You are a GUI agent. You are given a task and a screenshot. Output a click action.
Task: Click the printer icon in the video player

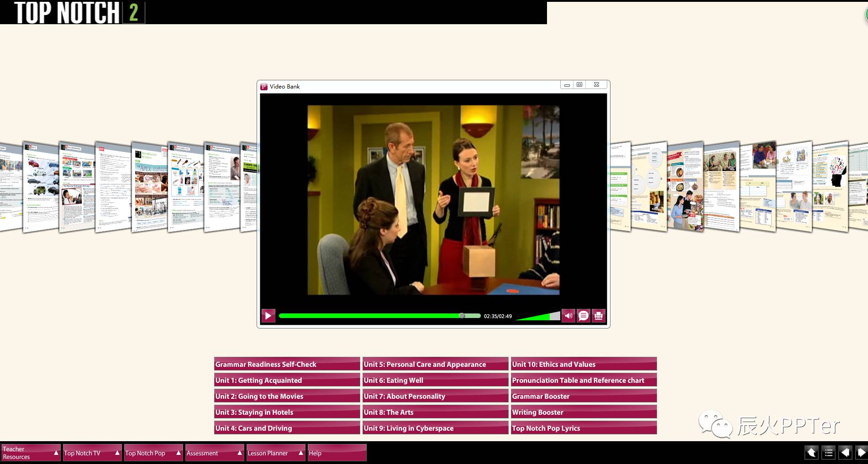pos(599,316)
